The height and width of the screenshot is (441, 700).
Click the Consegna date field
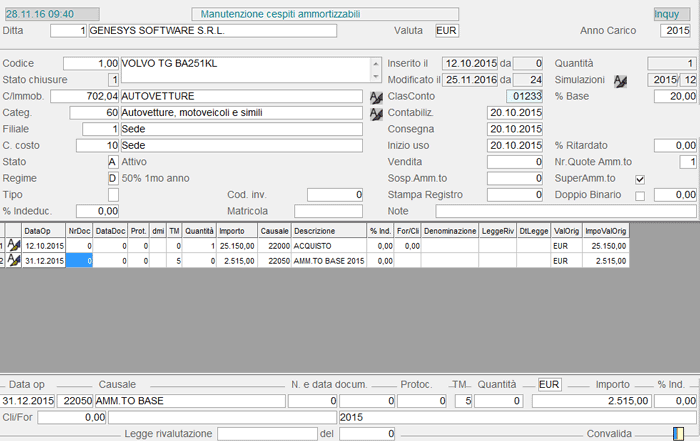515,129
